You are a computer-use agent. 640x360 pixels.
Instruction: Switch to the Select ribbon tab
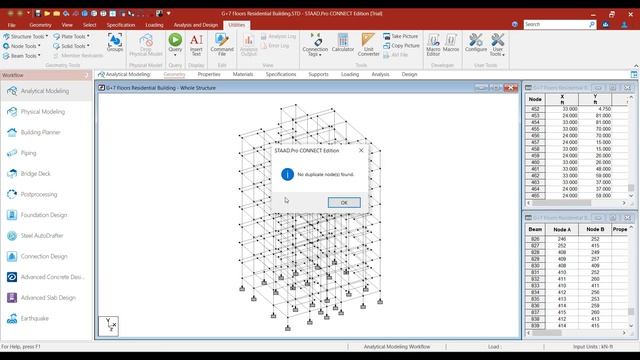click(x=89, y=25)
